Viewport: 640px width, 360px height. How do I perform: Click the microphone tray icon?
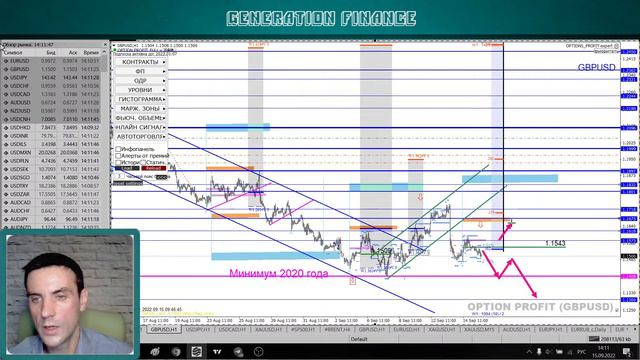(539, 351)
